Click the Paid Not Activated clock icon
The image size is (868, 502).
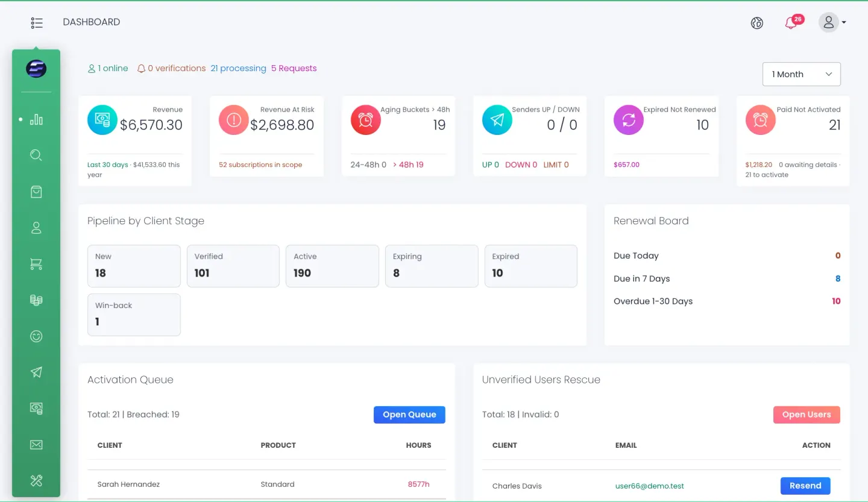(761, 120)
